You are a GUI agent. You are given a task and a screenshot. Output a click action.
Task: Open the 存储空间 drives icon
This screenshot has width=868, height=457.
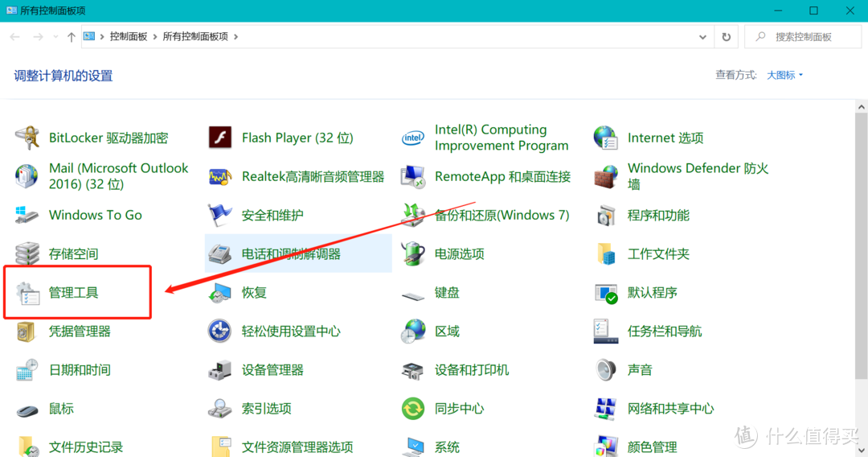pos(27,253)
